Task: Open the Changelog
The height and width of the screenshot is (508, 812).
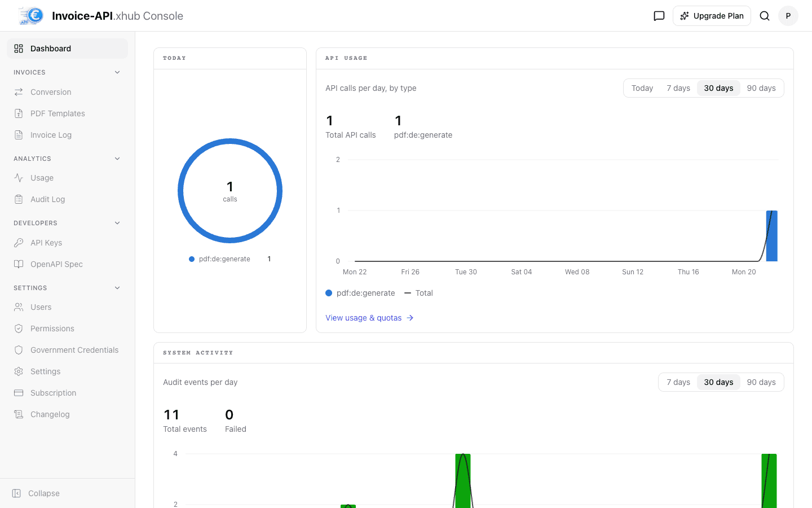Action: 67,414
